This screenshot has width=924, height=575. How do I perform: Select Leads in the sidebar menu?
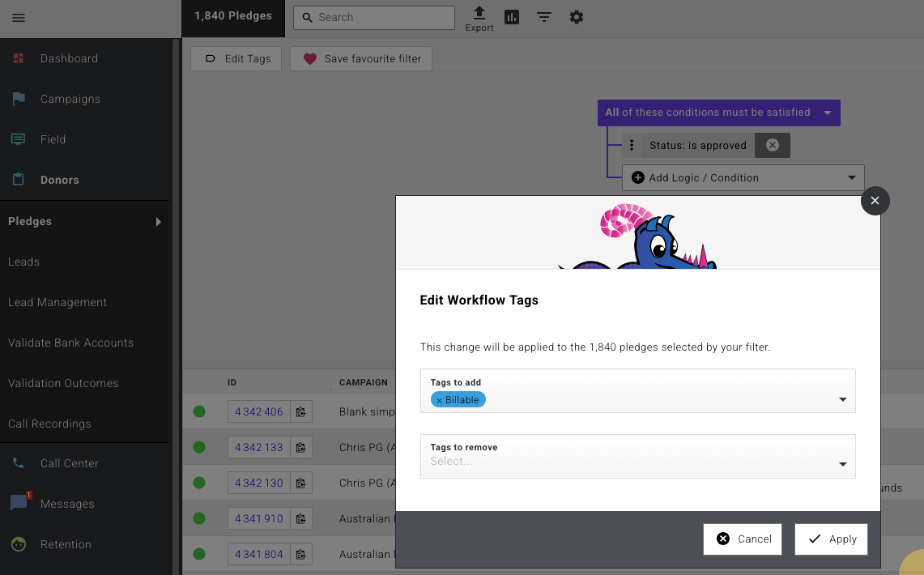[24, 262]
